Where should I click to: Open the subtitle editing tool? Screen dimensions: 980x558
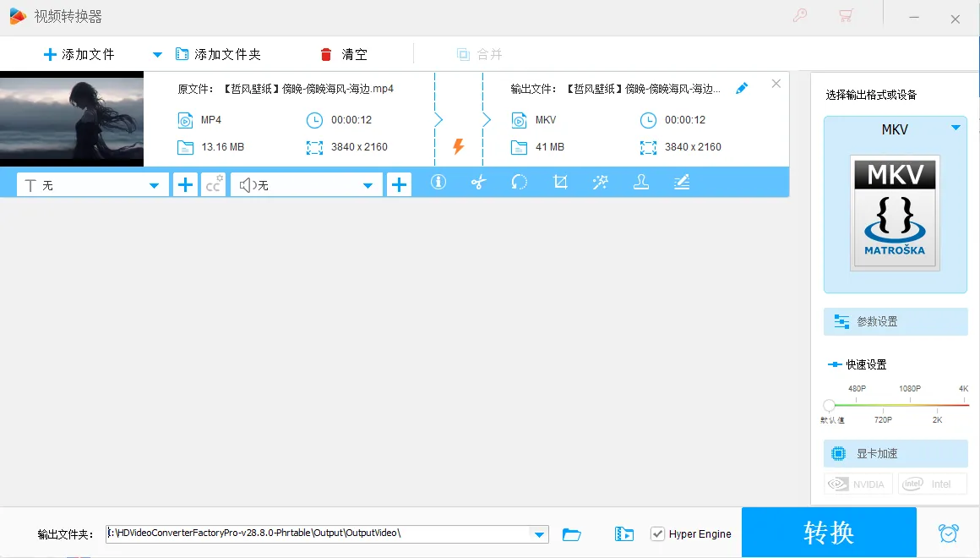pyautogui.click(x=682, y=182)
